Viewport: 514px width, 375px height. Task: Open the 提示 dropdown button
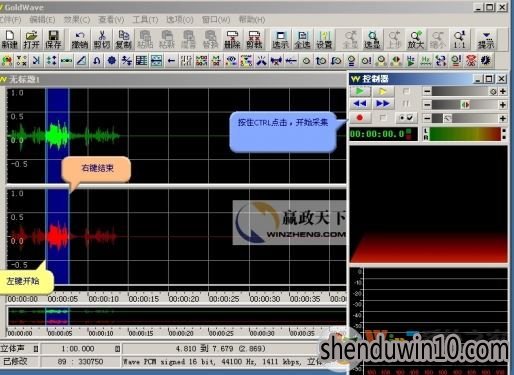[486, 39]
